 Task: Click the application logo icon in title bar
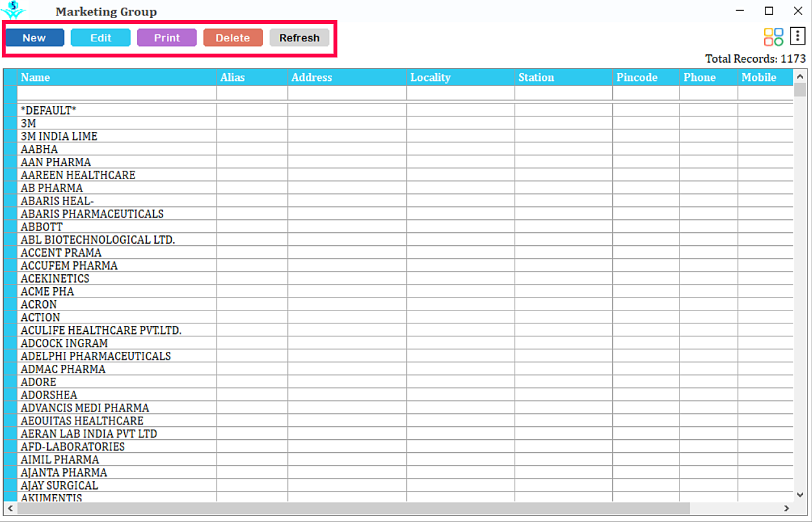point(13,10)
